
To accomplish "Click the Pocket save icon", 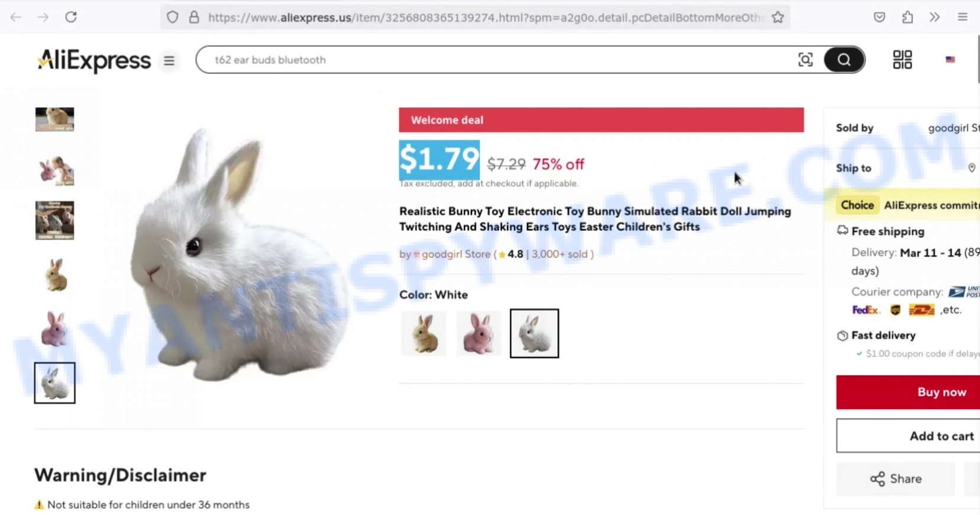I will 879,17.
